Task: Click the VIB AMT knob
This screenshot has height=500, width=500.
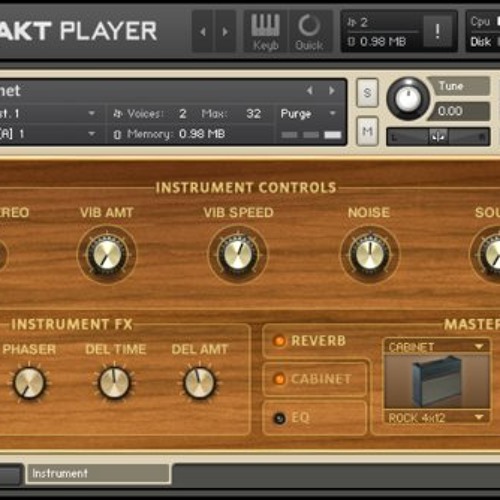Action: pyautogui.click(x=107, y=255)
